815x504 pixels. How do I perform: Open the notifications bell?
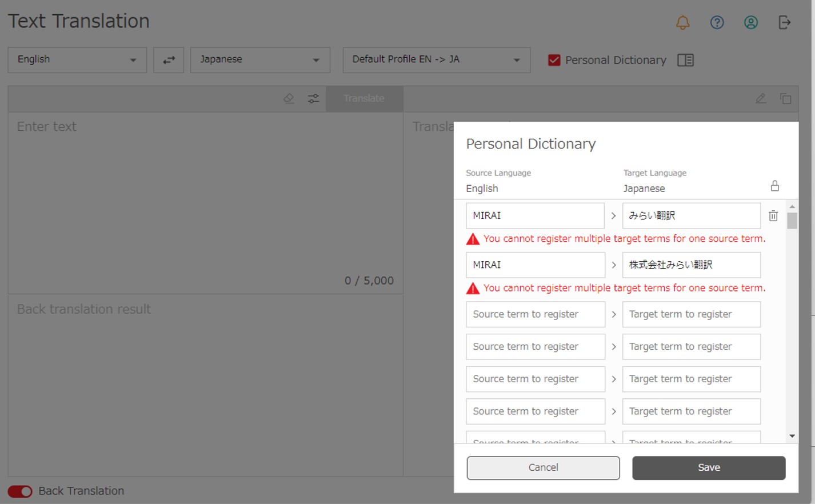tap(682, 22)
